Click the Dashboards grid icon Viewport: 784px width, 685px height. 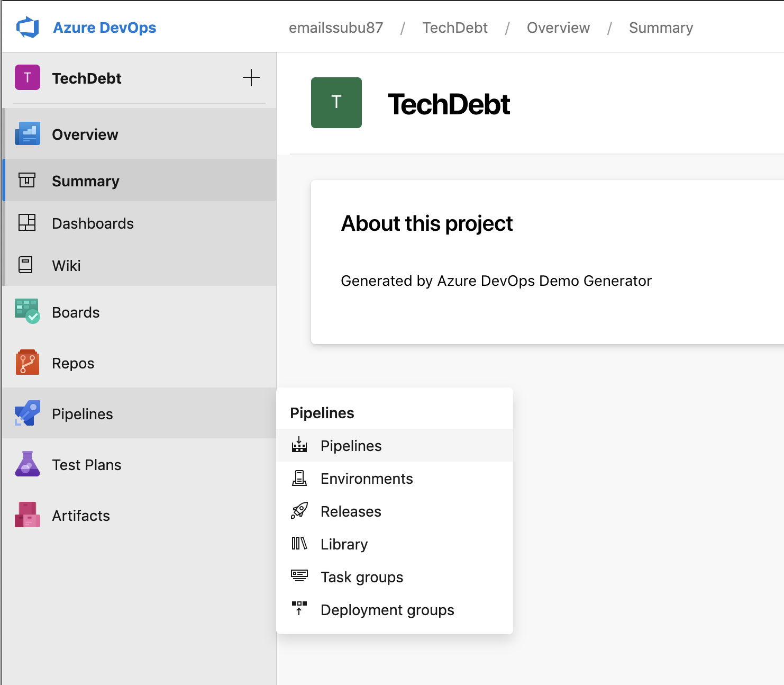pyautogui.click(x=27, y=223)
